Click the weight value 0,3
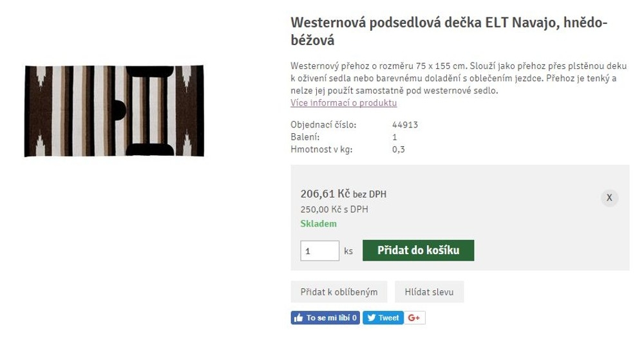 point(399,149)
